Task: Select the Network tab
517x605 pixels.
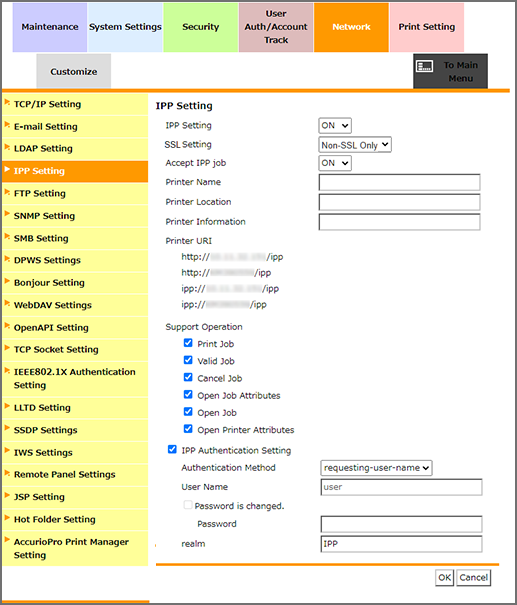Action: click(x=351, y=27)
